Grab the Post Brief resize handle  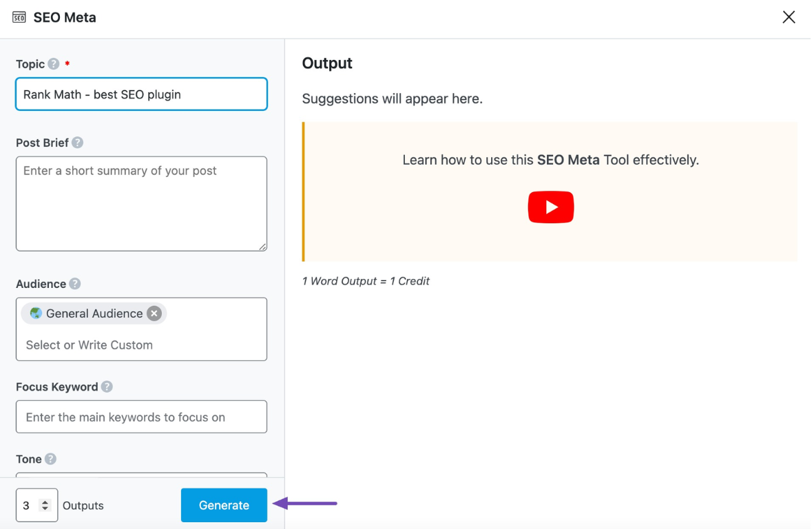262,247
